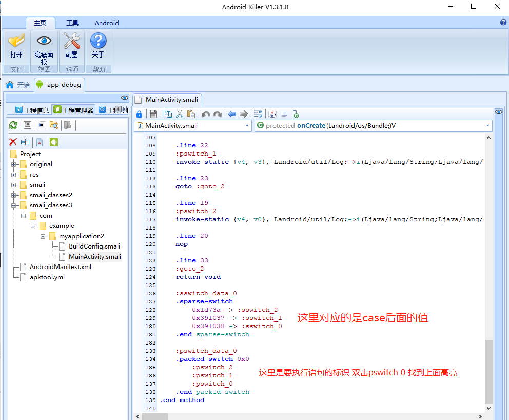Collapse the example folder node
This screenshot has width=509, height=420.
pos(33,226)
